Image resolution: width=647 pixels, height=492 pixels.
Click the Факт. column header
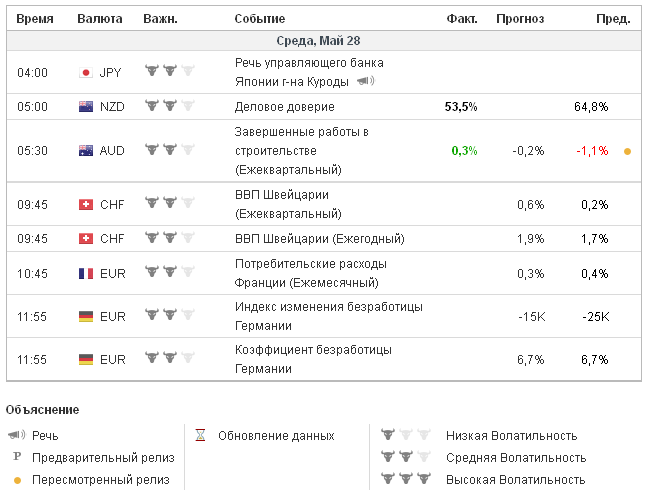[x=462, y=19]
